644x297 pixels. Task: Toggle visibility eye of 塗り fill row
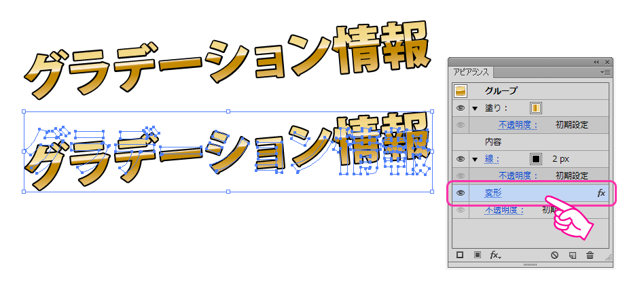pos(461,108)
